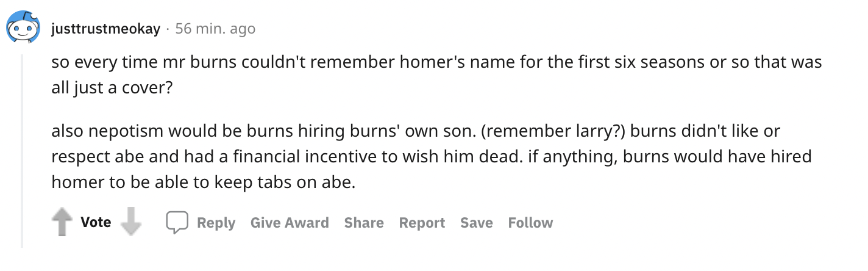Share this comment
The image size is (868, 271).
click(x=364, y=223)
